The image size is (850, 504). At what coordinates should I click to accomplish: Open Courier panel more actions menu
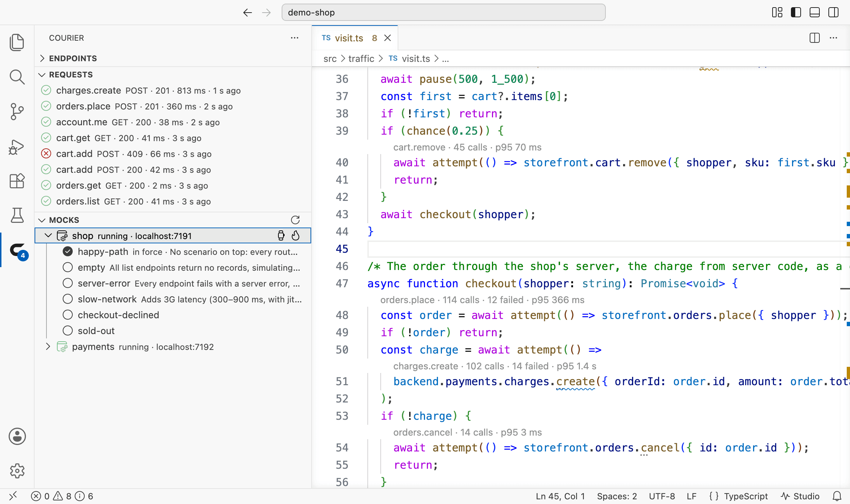(295, 38)
